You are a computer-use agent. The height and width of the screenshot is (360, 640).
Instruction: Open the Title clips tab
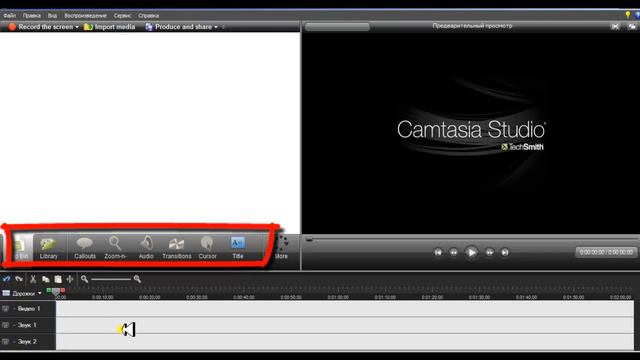pos(238,247)
